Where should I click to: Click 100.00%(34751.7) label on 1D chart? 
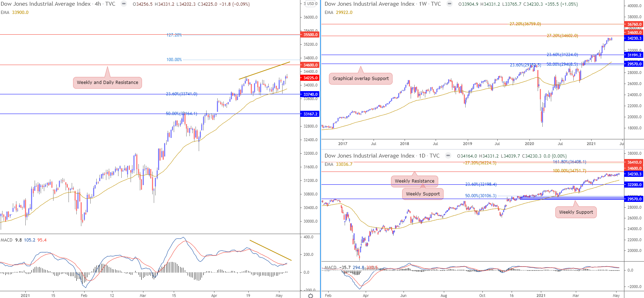pyautogui.click(x=569, y=171)
